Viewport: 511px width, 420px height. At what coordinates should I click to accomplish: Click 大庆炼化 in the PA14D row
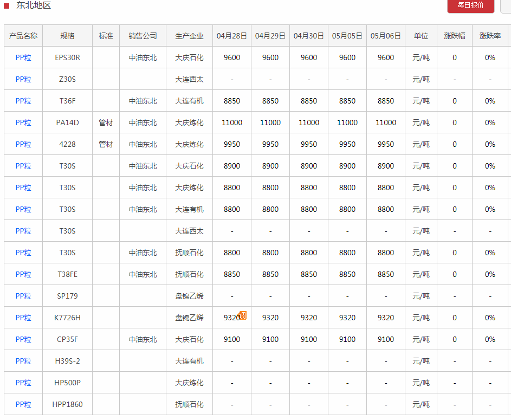189,122
